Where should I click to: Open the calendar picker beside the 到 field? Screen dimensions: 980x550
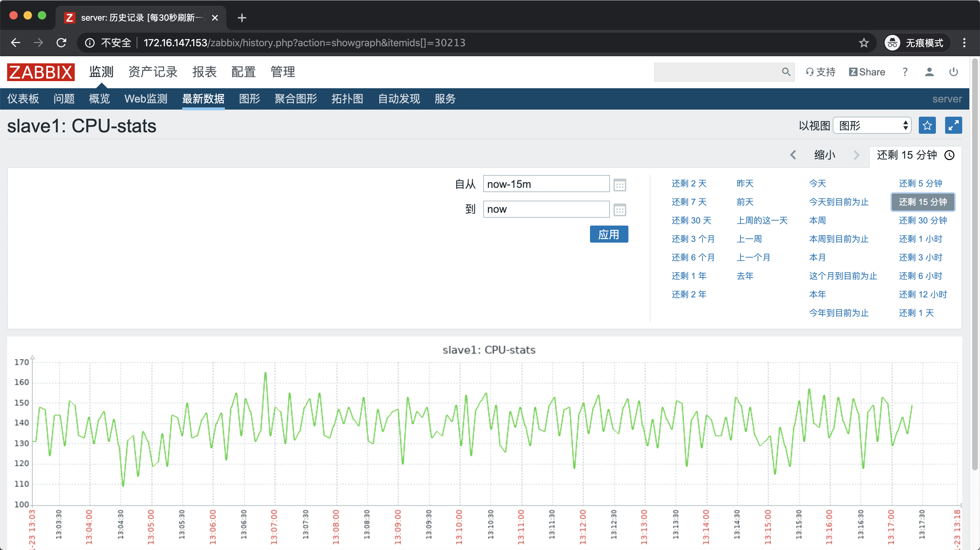(619, 210)
